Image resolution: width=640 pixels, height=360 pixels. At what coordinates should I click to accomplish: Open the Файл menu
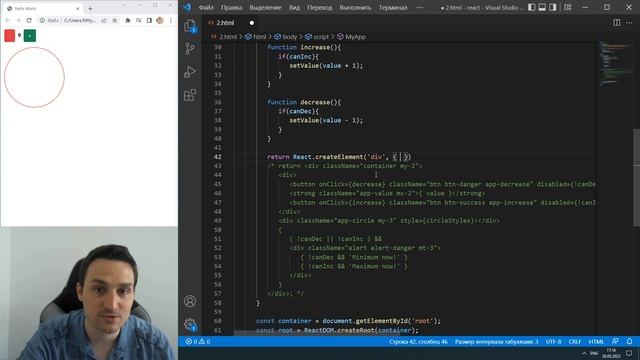pos(206,7)
